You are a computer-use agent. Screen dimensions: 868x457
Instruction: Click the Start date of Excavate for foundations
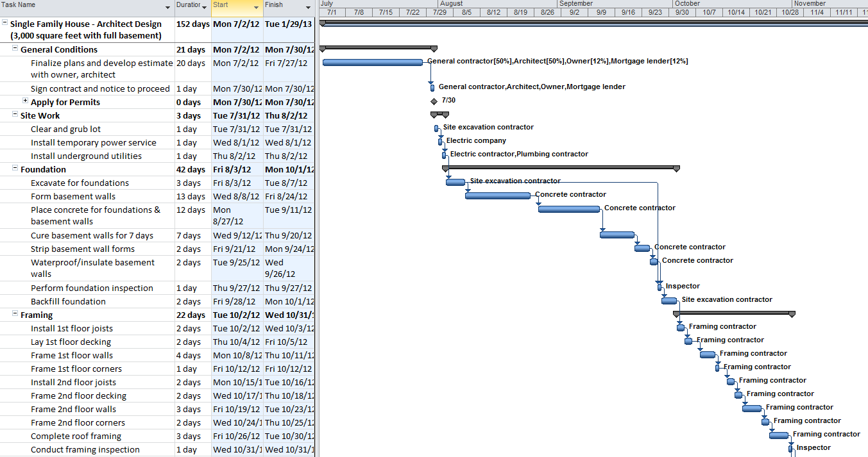click(237, 183)
